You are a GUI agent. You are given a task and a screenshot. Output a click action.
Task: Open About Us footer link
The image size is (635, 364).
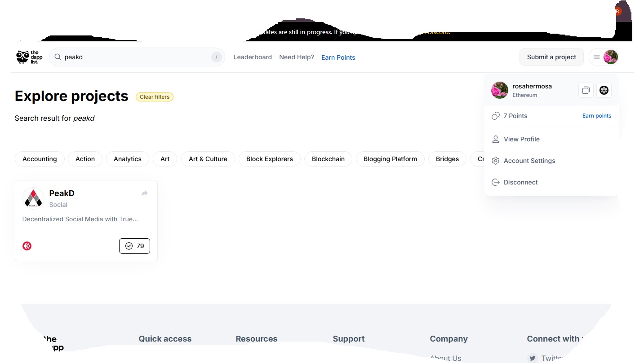click(x=445, y=358)
